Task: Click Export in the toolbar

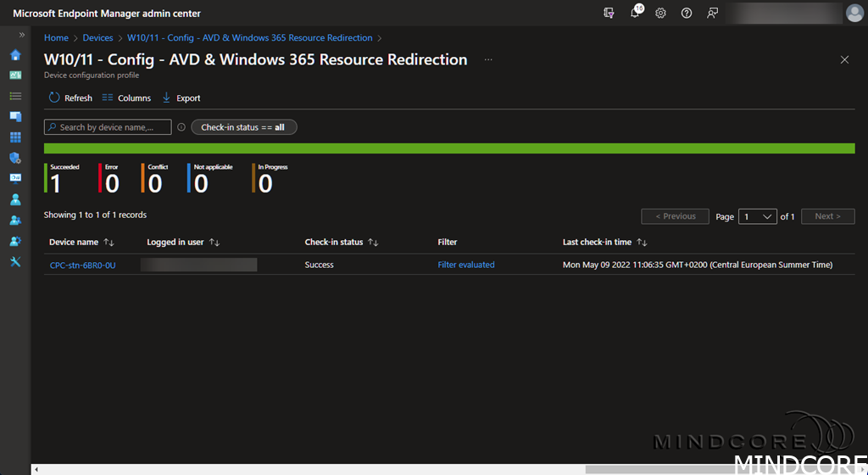Action: pyautogui.click(x=181, y=98)
